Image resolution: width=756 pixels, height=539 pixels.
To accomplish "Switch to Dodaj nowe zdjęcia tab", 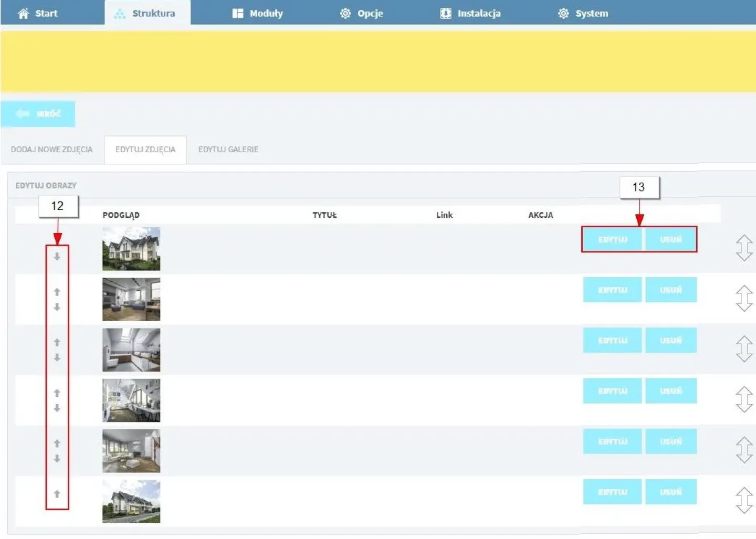I will (51, 150).
